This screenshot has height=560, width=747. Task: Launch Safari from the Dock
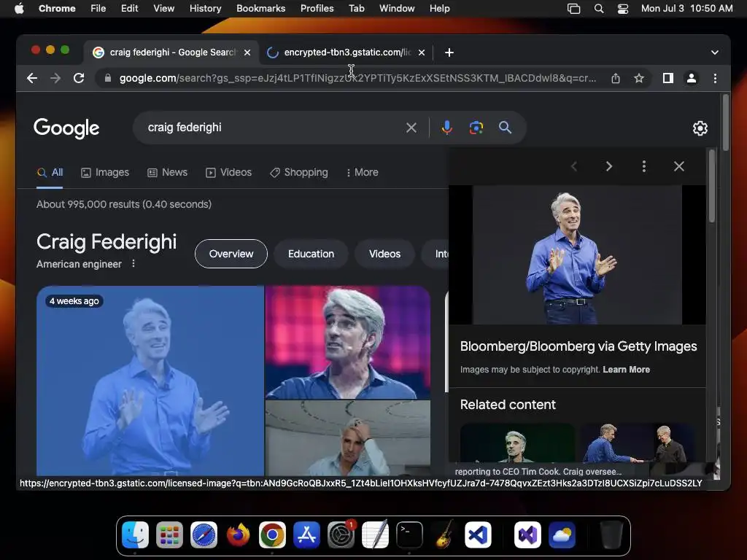204,534
